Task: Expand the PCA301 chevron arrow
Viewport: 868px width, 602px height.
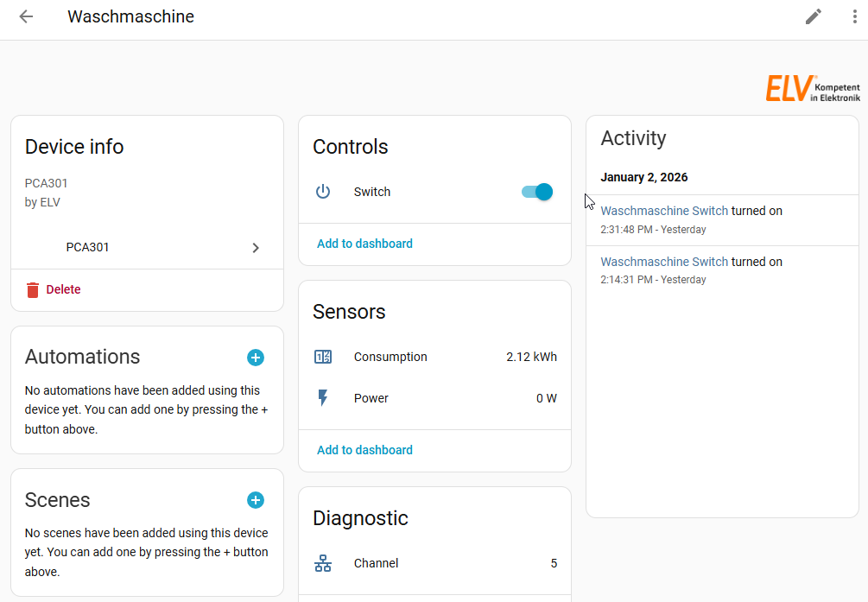Action: click(x=256, y=248)
